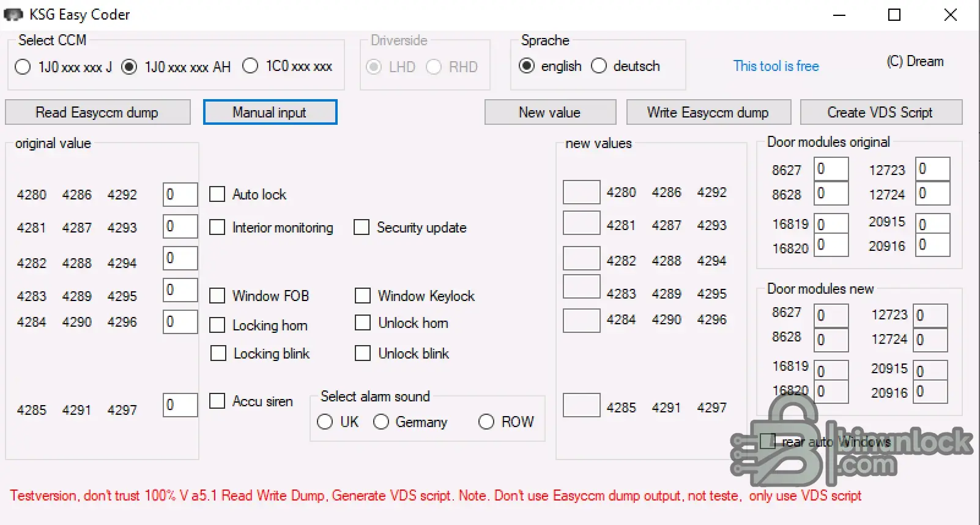Click new values box beside 4281
980x525 pixels.
tap(582, 223)
